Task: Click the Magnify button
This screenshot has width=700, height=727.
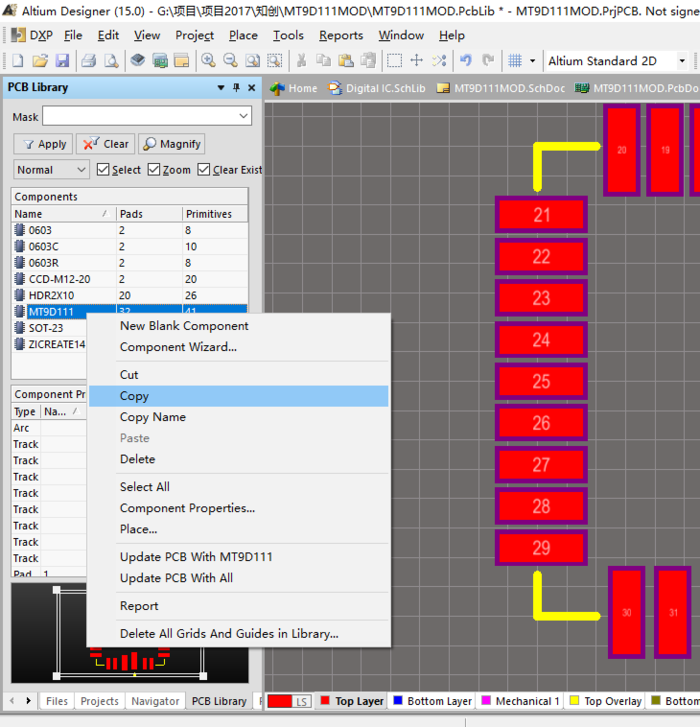Action: coord(172,144)
